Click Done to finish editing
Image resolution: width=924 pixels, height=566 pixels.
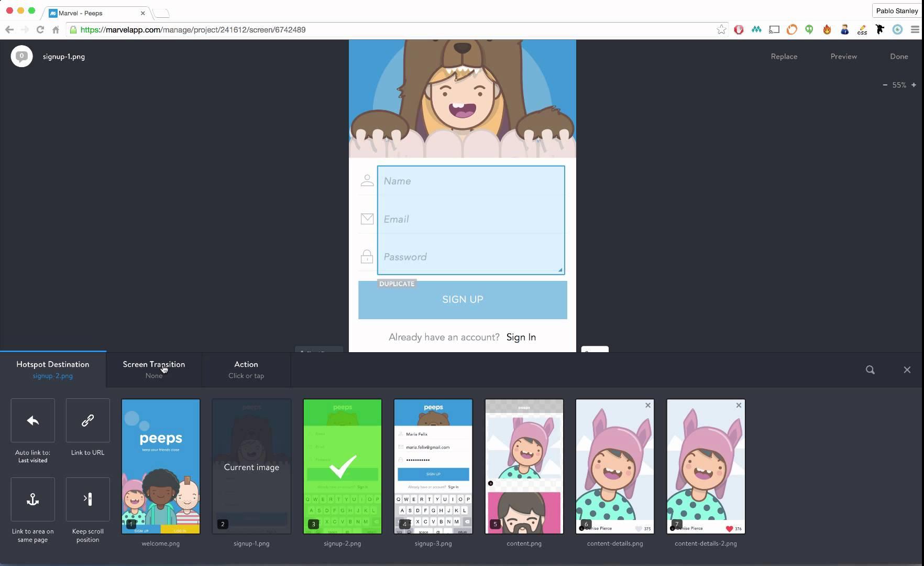899,56
